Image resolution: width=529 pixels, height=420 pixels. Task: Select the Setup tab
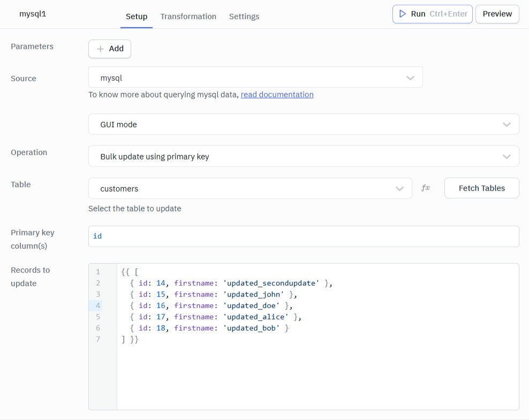coord(137,17)
